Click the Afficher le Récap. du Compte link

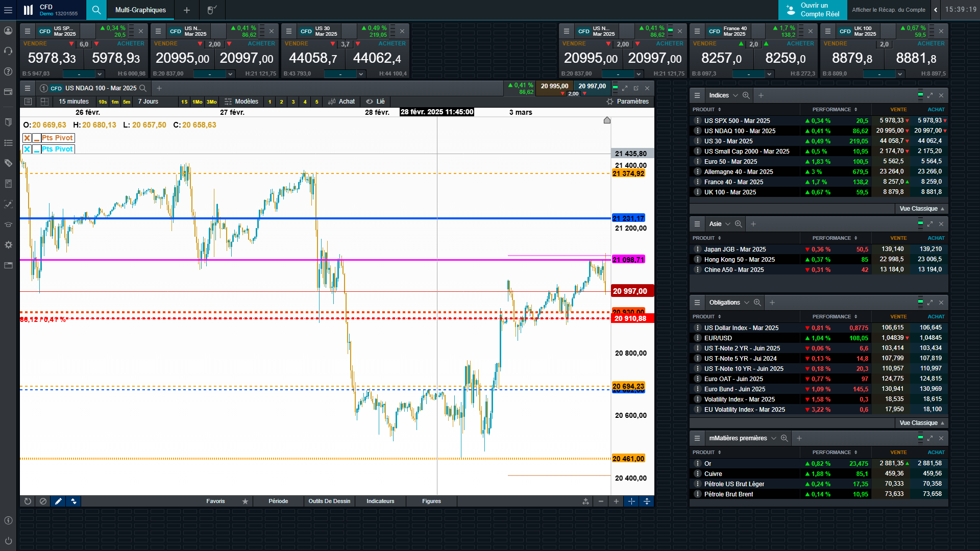pos(888,10)
